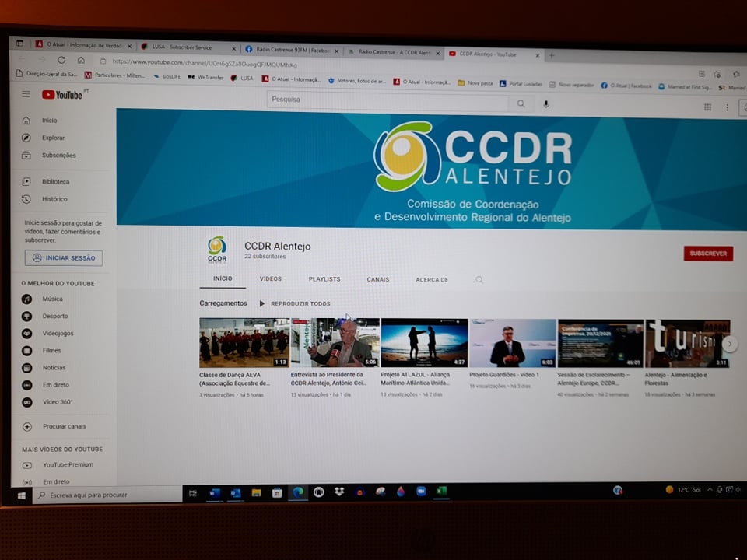Click the CCDR Alentejo channel avatar
The width and height of the screenshot is (747, 560).
(x=217, y=250)
